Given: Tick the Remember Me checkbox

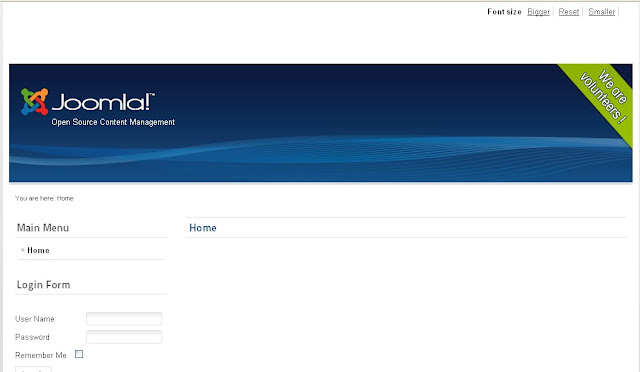Looking at the screenshot, I should coord(79,354).
